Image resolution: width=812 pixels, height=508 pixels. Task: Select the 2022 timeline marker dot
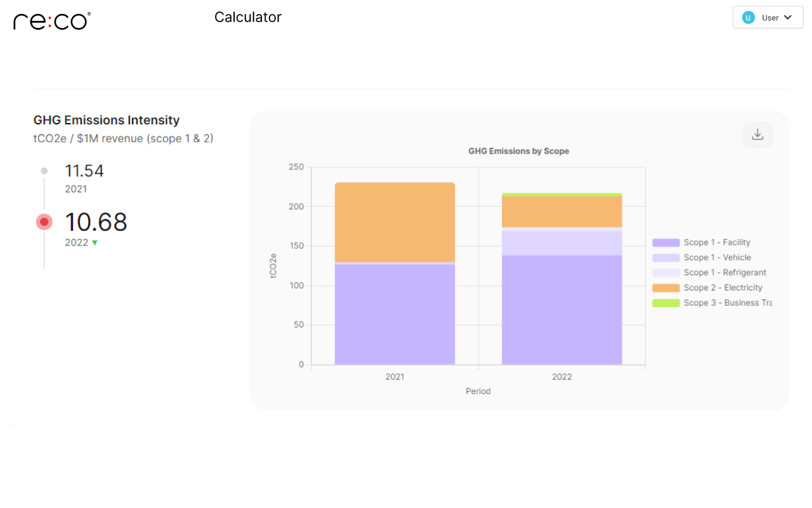point(44,222)
